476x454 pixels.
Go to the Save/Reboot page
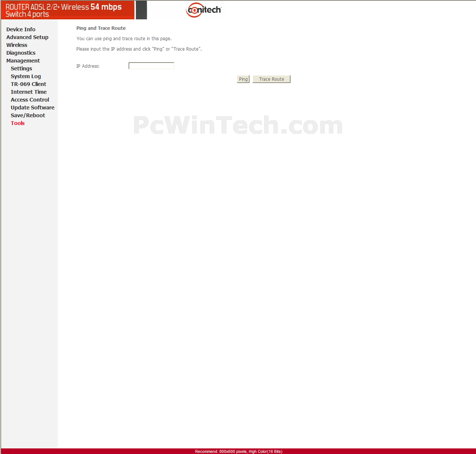coord(28,115)
